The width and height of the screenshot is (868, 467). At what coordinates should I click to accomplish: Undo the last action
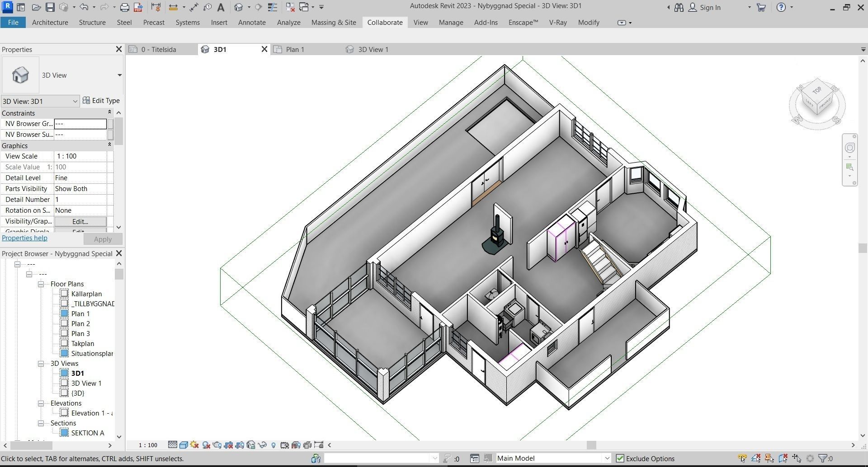[x=84, y=7]
